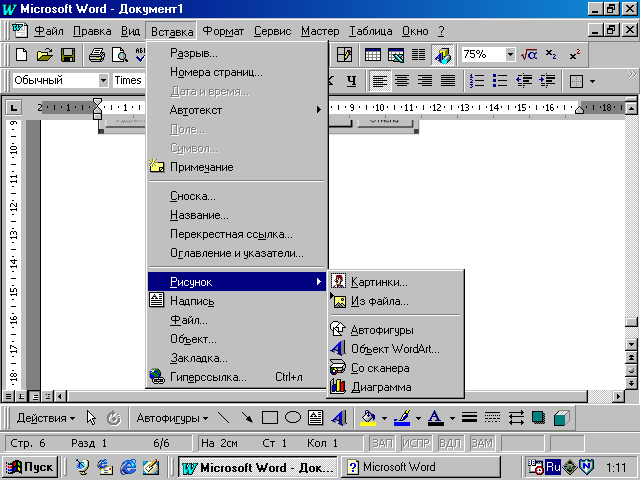Image resolution: width=640 pixels, height=480 pixels.
Task: Switch to page layout view button
Action: coord(35,396)
